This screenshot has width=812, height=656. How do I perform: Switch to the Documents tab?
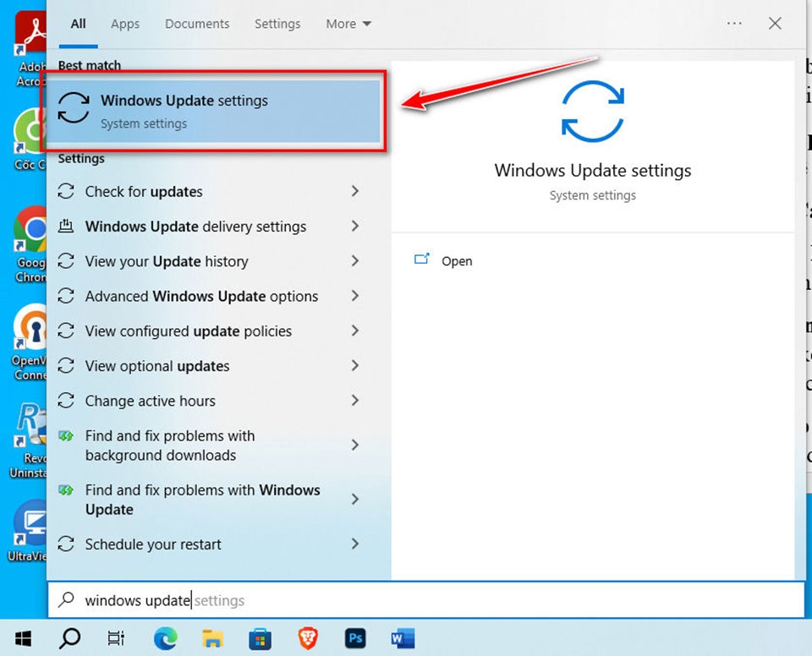(197, 24)
